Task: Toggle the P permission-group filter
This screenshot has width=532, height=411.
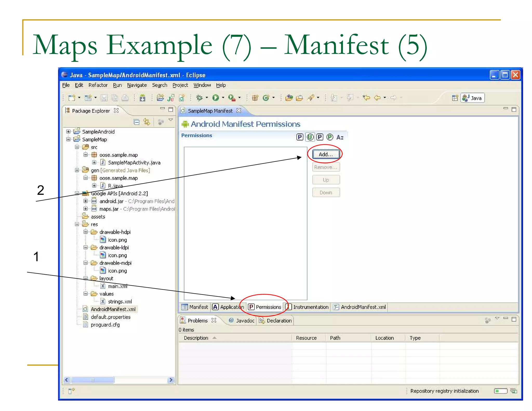Action: [320, 137]
